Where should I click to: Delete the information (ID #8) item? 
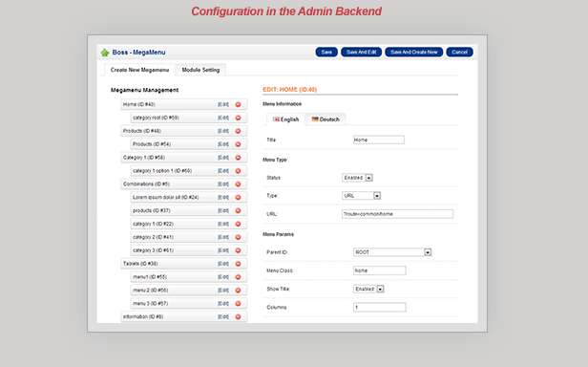(238, 316)
